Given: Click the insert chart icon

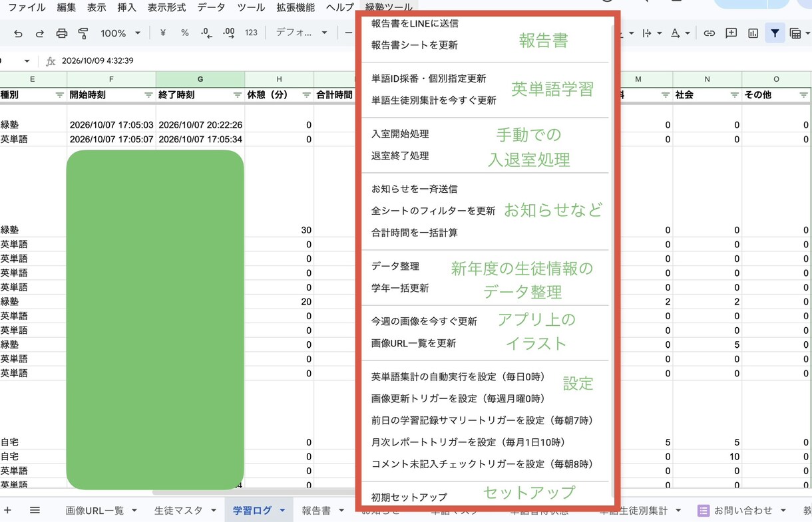Looking at the screenshot, I should (753, 33).
